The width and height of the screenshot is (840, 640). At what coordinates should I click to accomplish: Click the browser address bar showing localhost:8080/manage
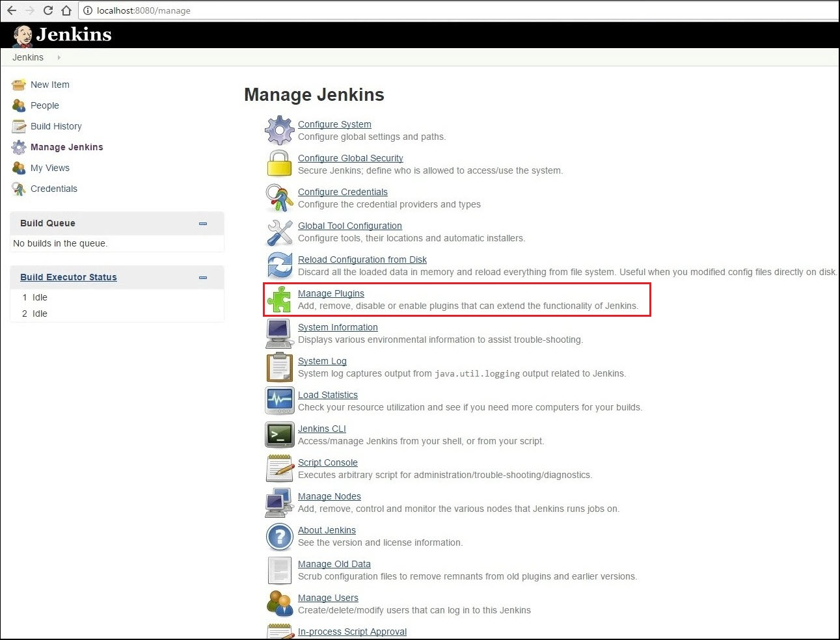[458, 10]
